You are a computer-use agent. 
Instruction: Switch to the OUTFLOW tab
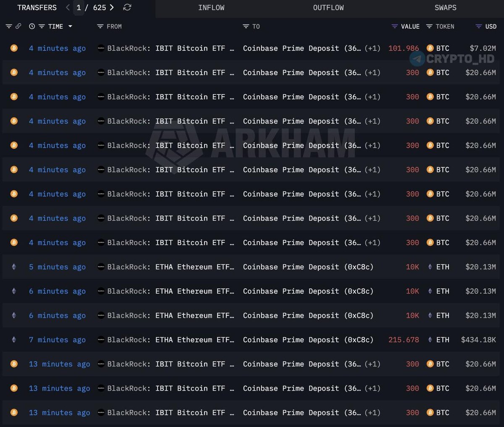click(x=328, y=8)
